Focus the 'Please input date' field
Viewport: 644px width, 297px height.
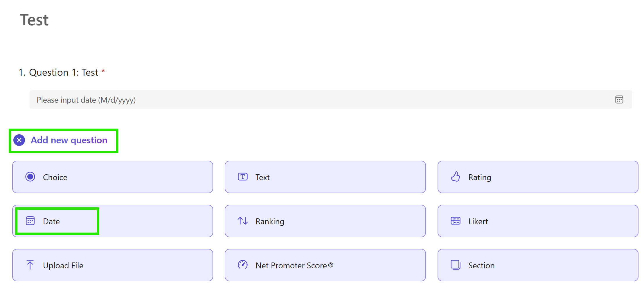tap(331, 99)
